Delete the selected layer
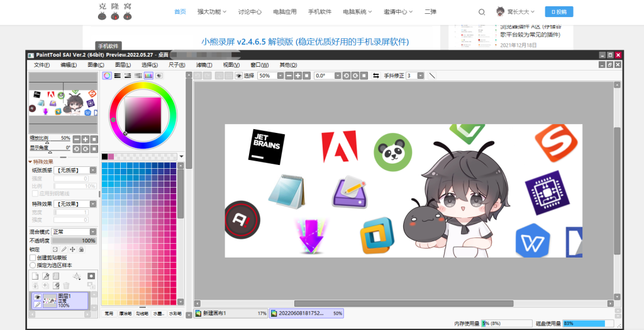This screenshot has height=330, width=644. [66, 285]
